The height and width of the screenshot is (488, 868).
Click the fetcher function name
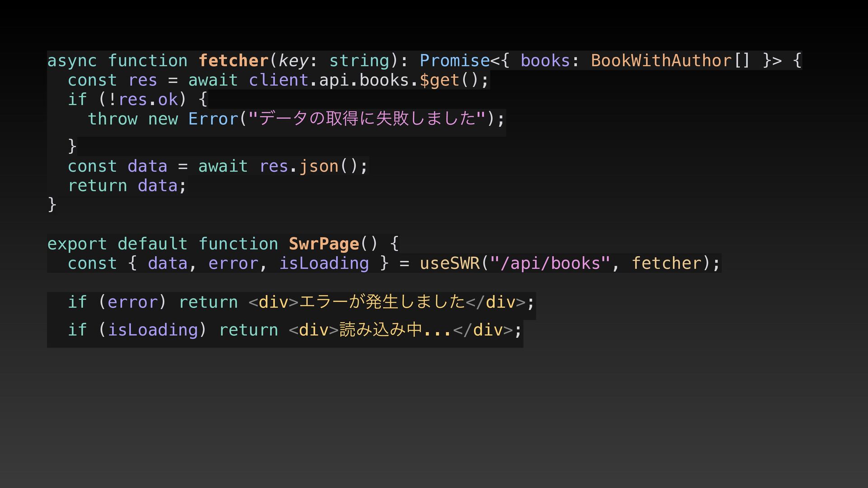[233, 61]
